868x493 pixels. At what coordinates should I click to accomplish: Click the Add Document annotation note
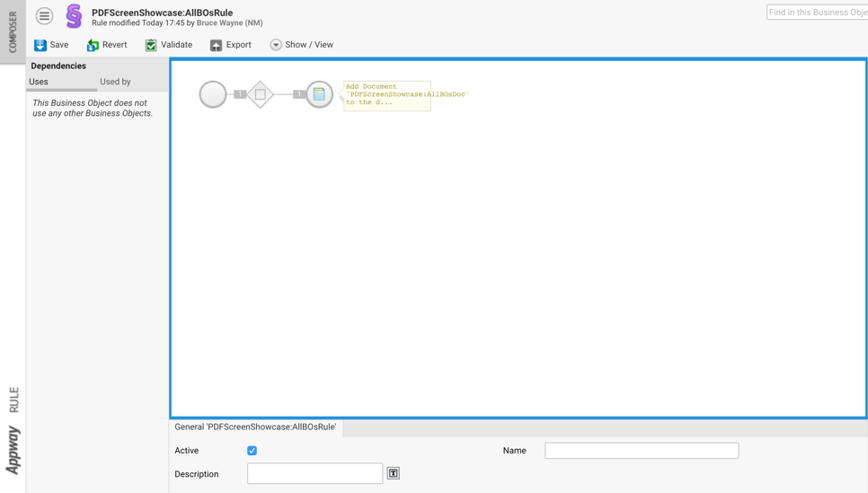tap(387, 95)
